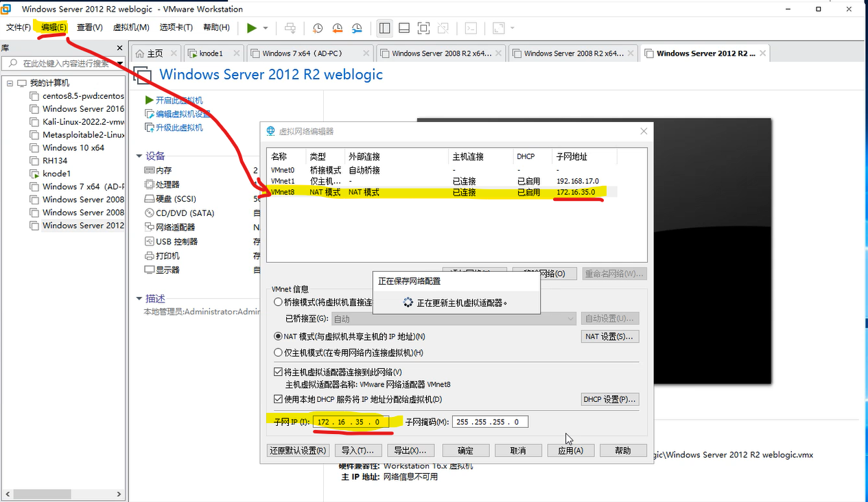Image resolution: width=868 pixels, height=502 pixels.
Task: Open the power options arrow beside play icon
Action: (266, 28)
